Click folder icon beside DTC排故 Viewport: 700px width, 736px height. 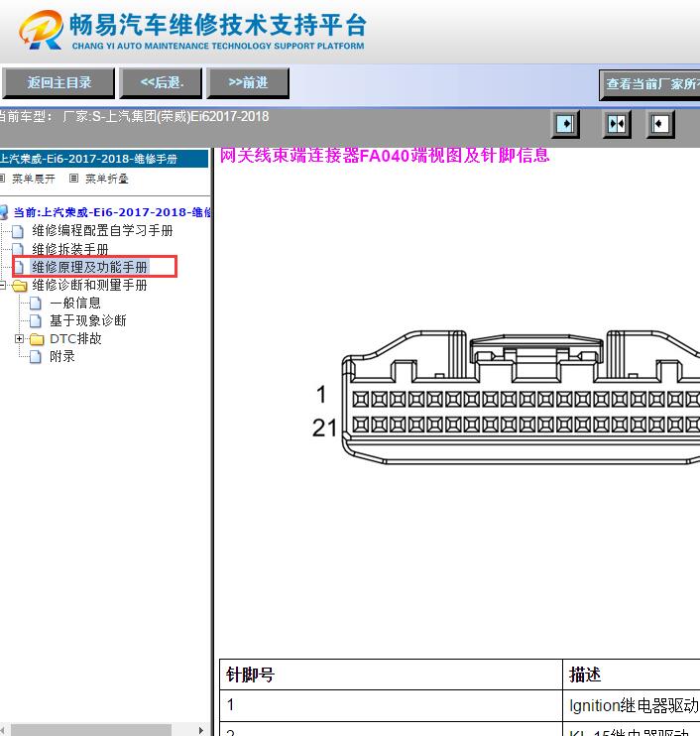(x=37, y=339)
